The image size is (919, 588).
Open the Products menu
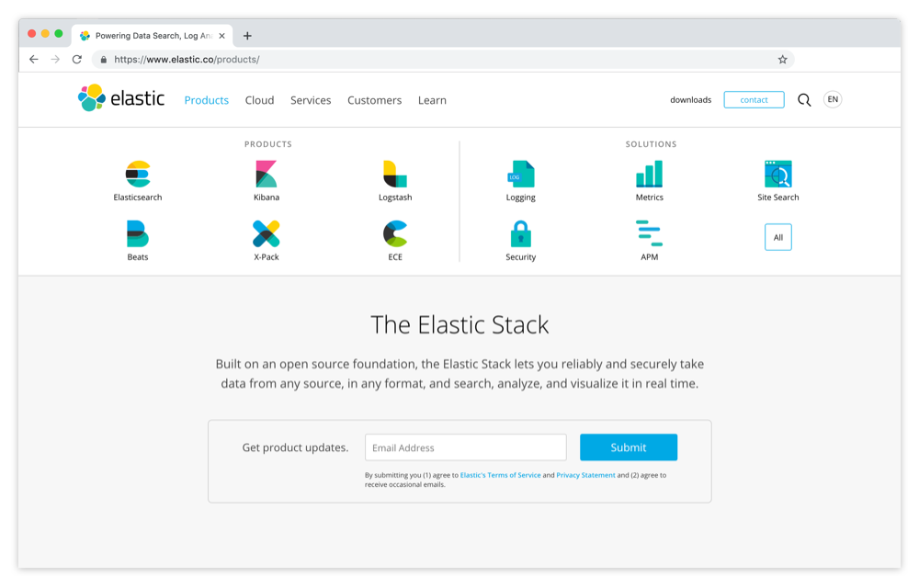click(206, 100)
